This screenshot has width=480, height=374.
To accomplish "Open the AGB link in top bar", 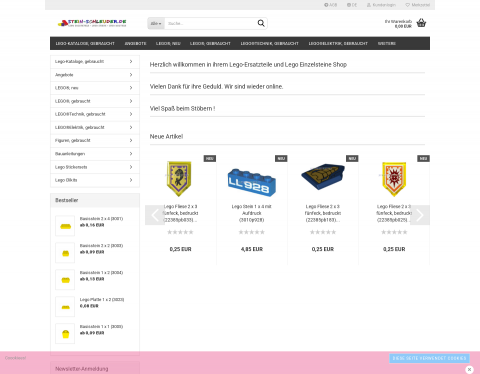I will pyautogui.click(x=331, y=5).
